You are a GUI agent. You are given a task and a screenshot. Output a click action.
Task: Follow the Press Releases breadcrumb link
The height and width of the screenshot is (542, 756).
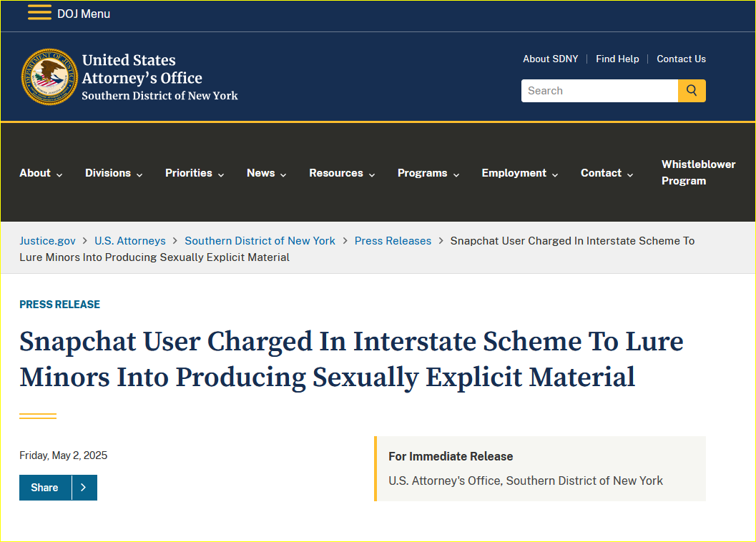(393, 241)
